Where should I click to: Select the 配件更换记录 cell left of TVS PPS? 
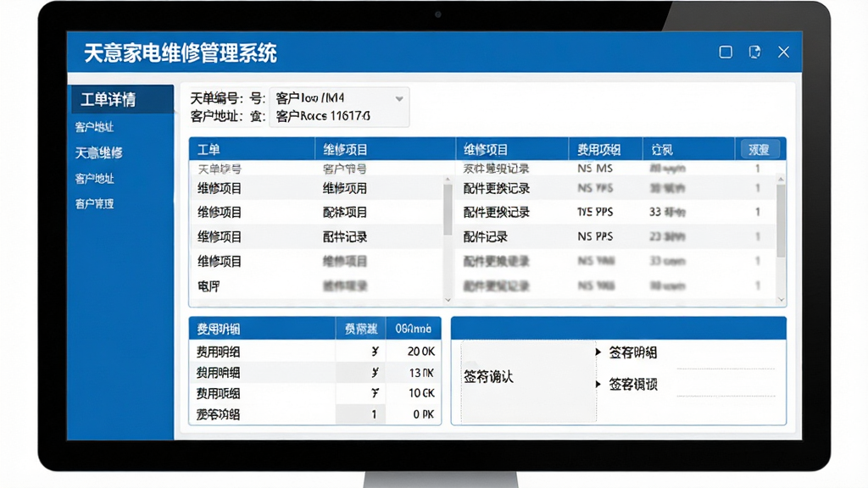pyautogui.click(x=497, y=212)
